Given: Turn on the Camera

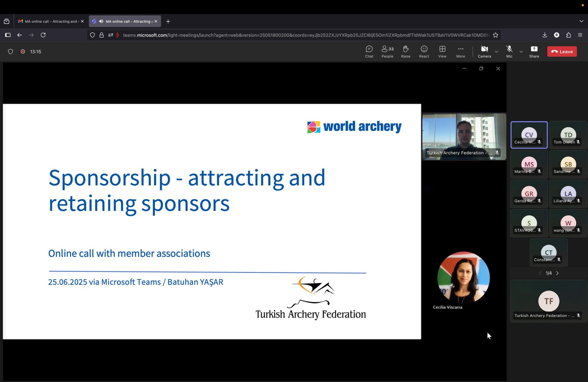Looking at the screenshot, I should 484,51.
